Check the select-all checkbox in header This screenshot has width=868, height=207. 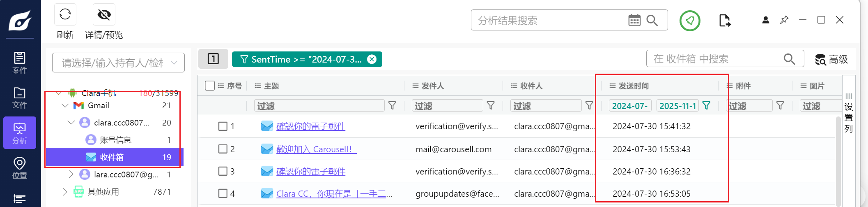(x=209, y=86)
